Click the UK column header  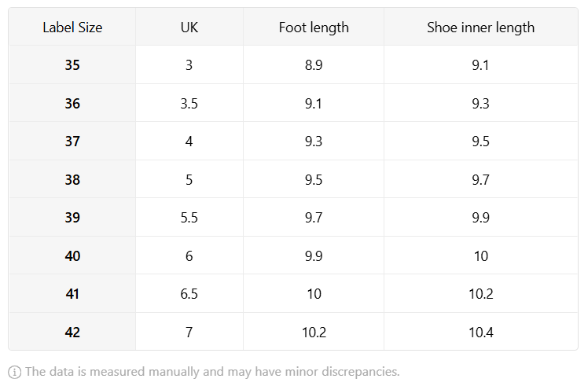tap(189, 28)
